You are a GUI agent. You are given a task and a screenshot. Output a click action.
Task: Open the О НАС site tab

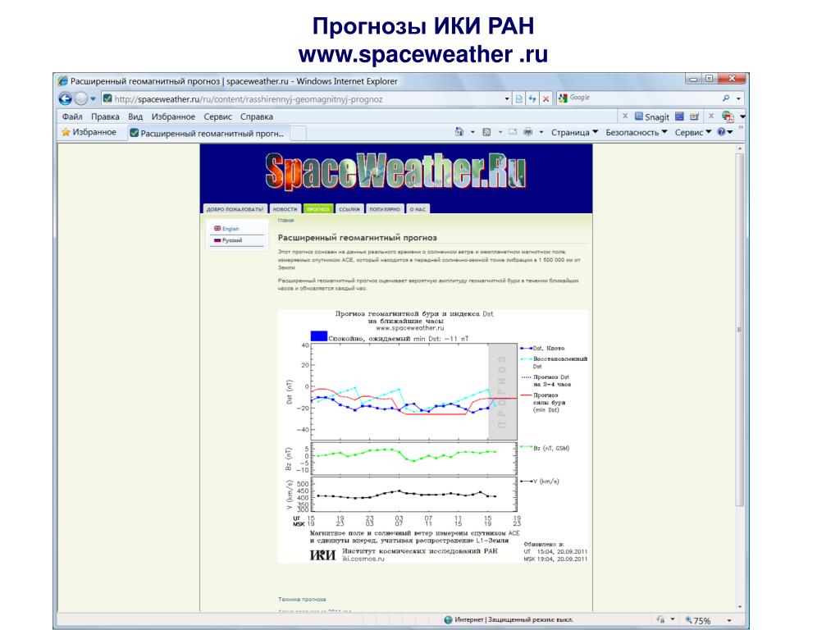point(418,209)
